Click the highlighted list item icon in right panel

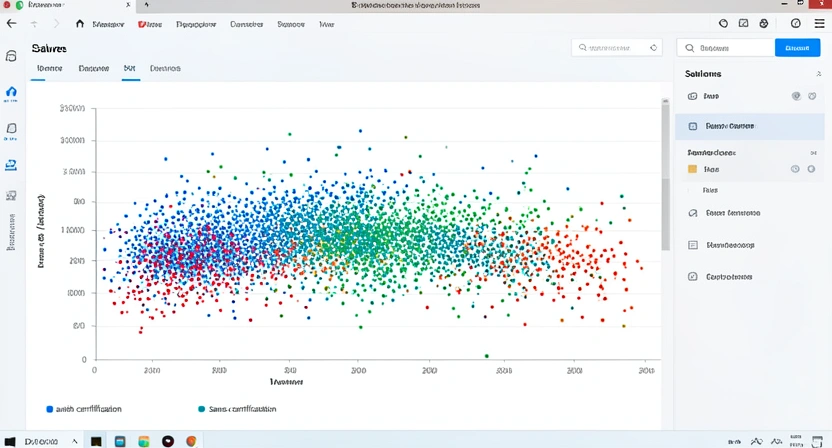(x=693, y=127)
